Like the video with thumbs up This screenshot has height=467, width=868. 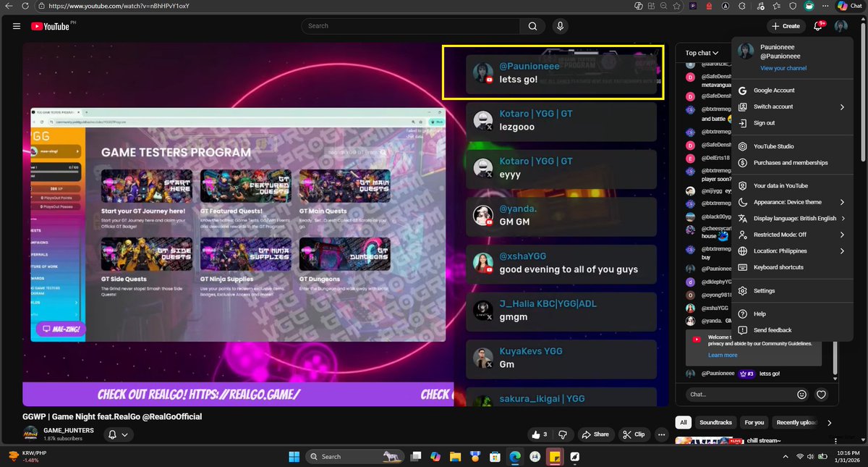tap(539, 434)
